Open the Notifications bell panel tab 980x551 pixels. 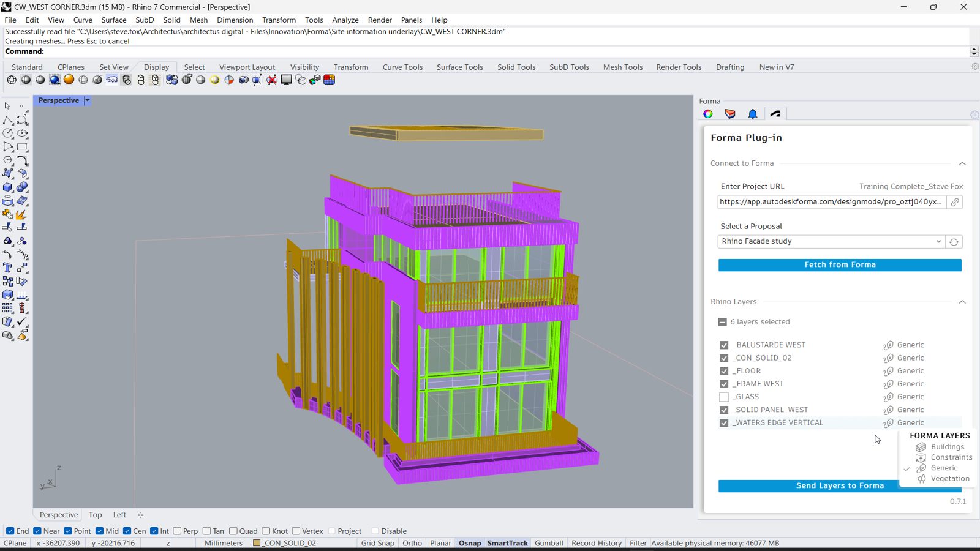pos(753,114)
